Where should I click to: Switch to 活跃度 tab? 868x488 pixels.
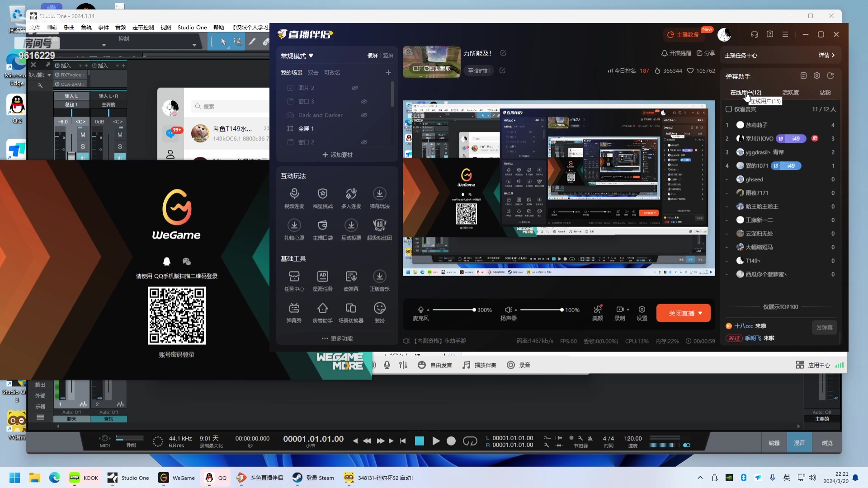pyautogui.click(x=790, y=92)
